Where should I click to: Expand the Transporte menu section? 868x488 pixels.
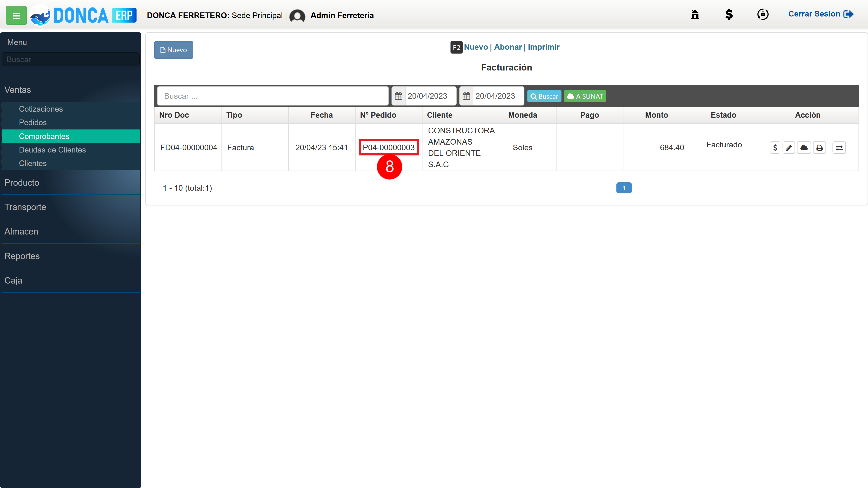point(71,207)
